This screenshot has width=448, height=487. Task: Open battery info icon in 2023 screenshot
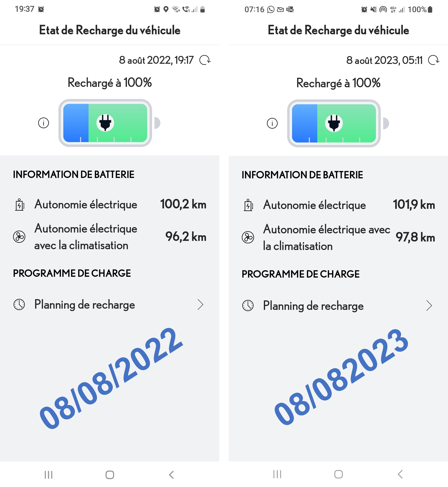click(272, 123)
